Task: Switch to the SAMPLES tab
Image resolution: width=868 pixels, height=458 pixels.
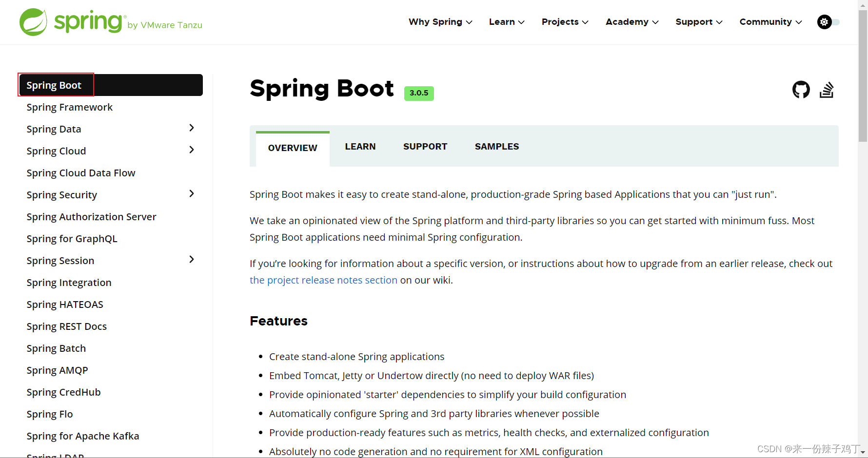Action: click(497, 147)
